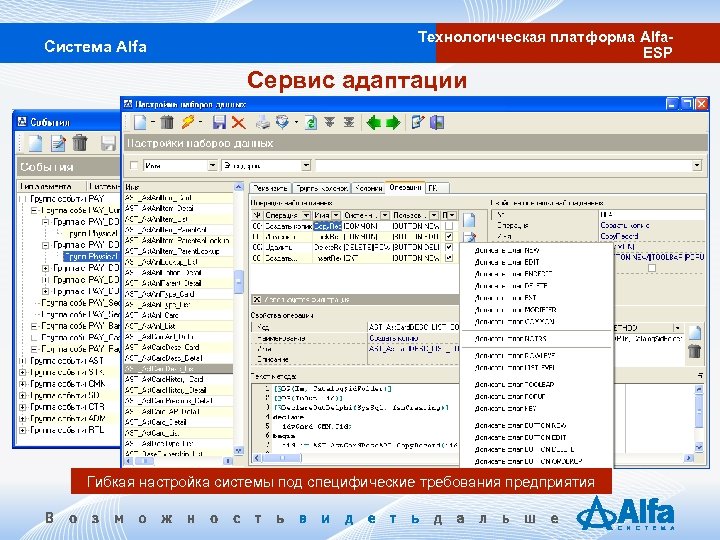Click the blue shield icon beside the printer
The image size is (720, 540).
[x=282, y=123]
